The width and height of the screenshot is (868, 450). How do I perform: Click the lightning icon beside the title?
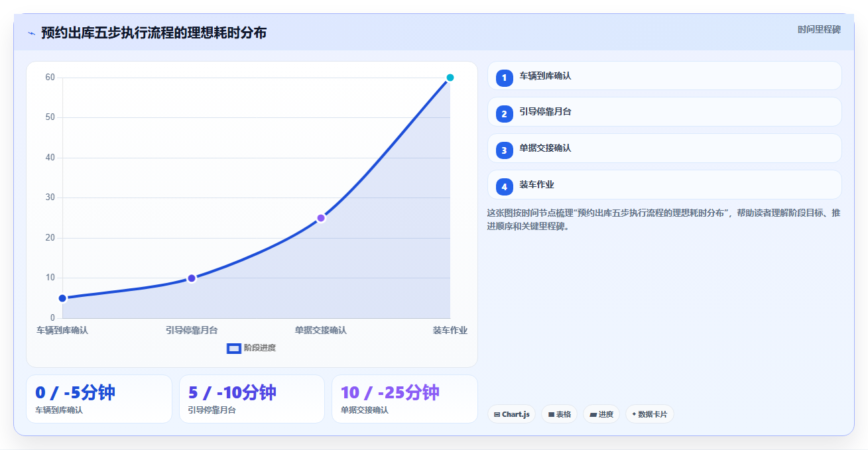(x=31, y=33)
